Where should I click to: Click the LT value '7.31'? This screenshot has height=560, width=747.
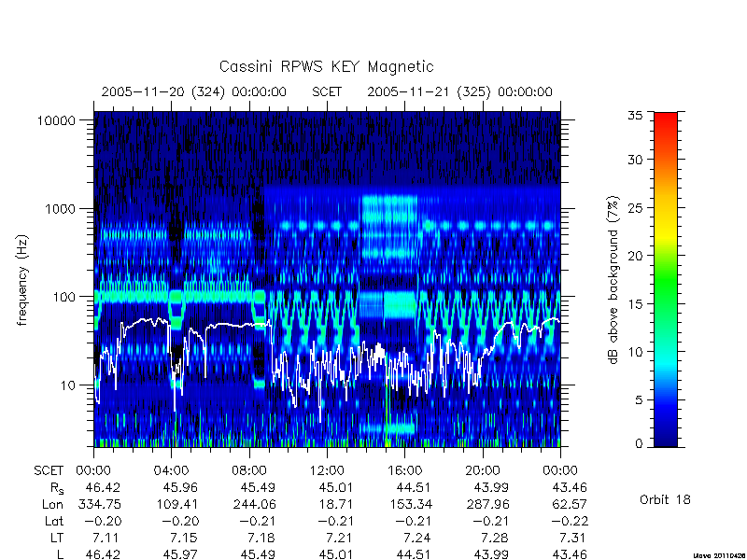click(573, 539)
